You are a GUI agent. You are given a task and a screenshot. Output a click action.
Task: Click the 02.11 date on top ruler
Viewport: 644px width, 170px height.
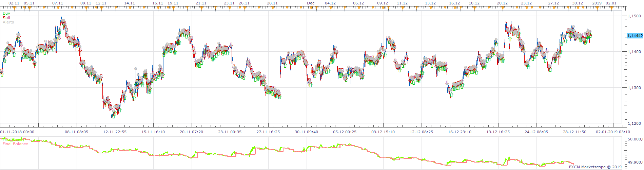14,3
